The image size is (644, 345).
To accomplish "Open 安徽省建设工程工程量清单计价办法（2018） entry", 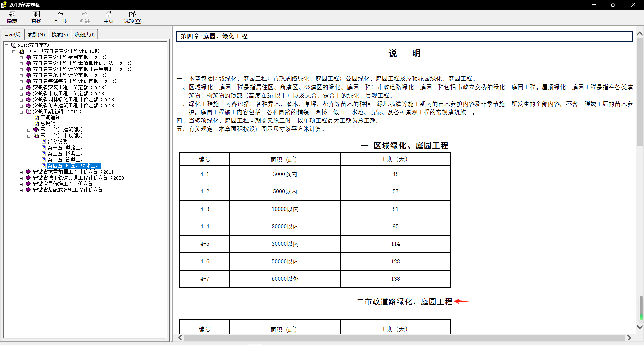I will tap(83, 63).
